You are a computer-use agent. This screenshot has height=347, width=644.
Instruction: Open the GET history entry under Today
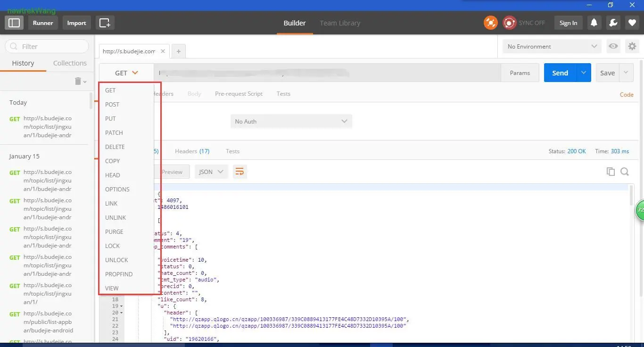(44, 127)
